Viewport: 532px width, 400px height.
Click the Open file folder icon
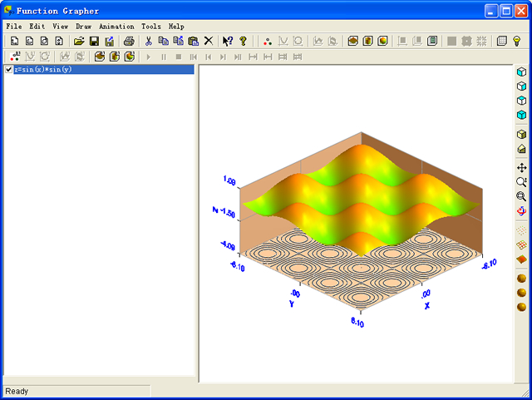79,41
